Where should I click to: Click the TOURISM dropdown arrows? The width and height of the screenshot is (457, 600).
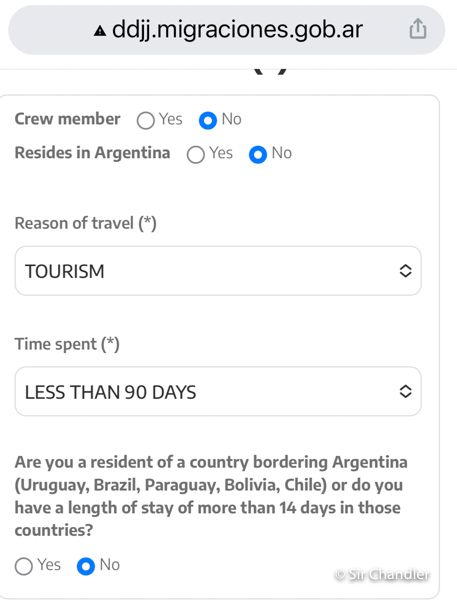point(405,271)
